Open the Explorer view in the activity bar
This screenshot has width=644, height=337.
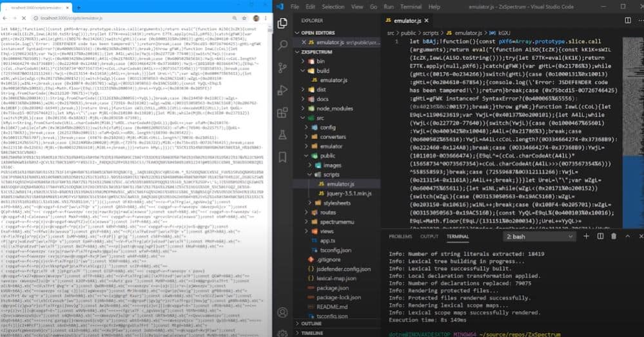point(282,23)
